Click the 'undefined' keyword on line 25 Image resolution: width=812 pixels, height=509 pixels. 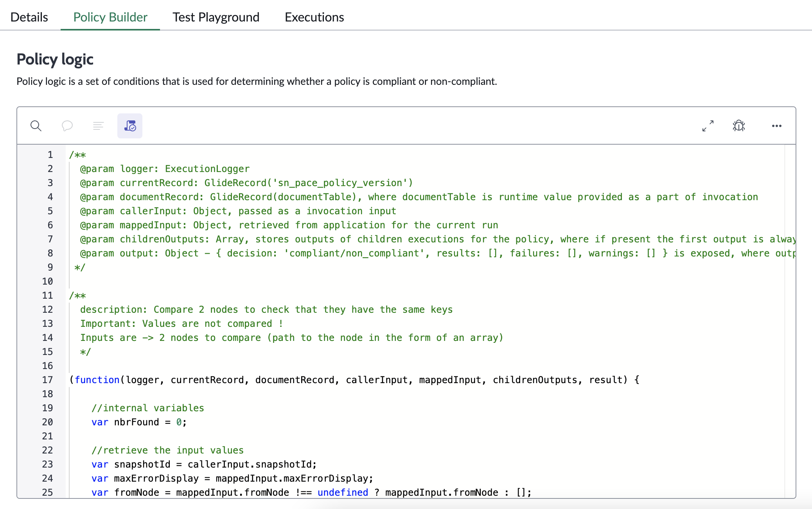coord(343,493)
